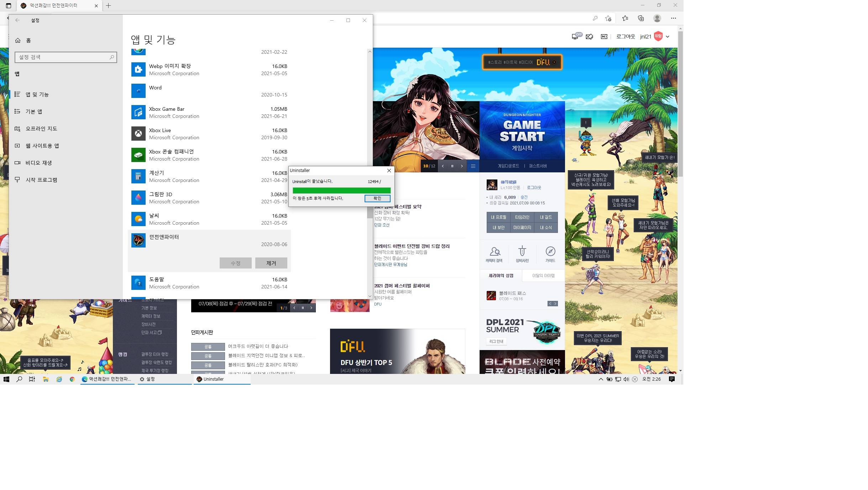Click 로그아웃 in the page header
The image size is (868, 490).
click(x=626, y=36)
